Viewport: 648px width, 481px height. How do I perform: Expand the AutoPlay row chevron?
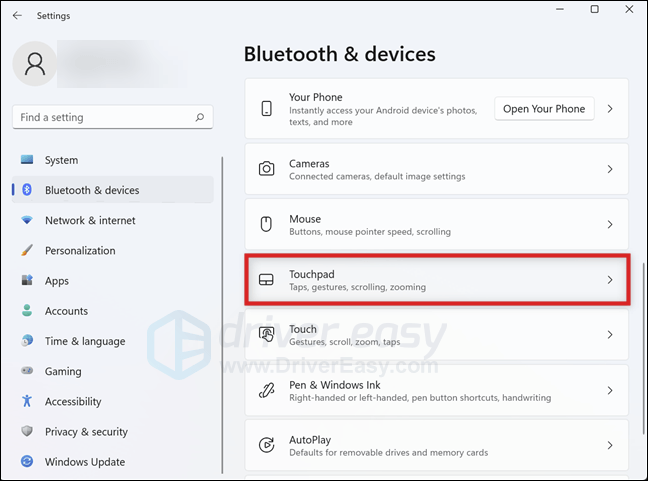[x=610, y=445]
